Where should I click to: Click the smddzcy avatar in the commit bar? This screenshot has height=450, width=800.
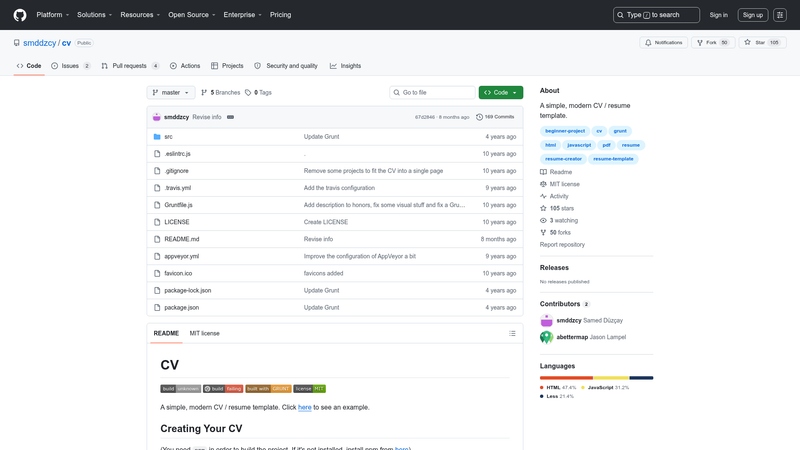pyautogui.click(x=157, y=117)
